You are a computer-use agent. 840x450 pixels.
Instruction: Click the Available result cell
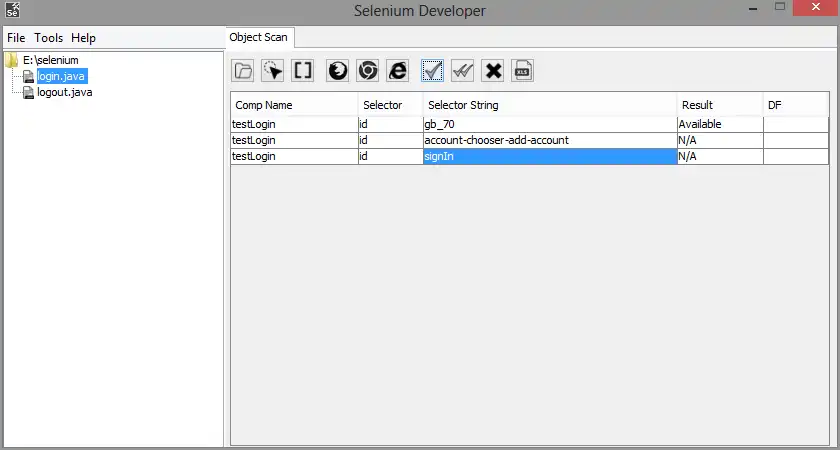tap(720, 124)
